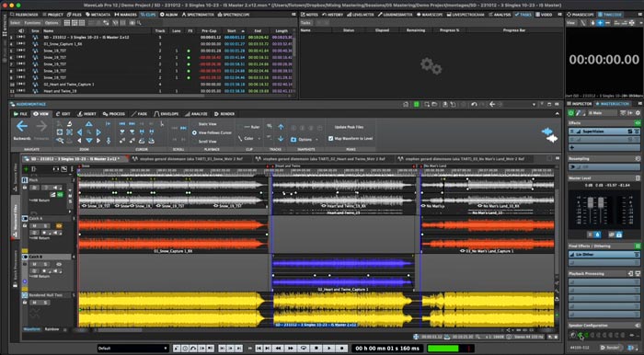Mute the Catch A track with M button
644x355 pixels.
(35, 225)
